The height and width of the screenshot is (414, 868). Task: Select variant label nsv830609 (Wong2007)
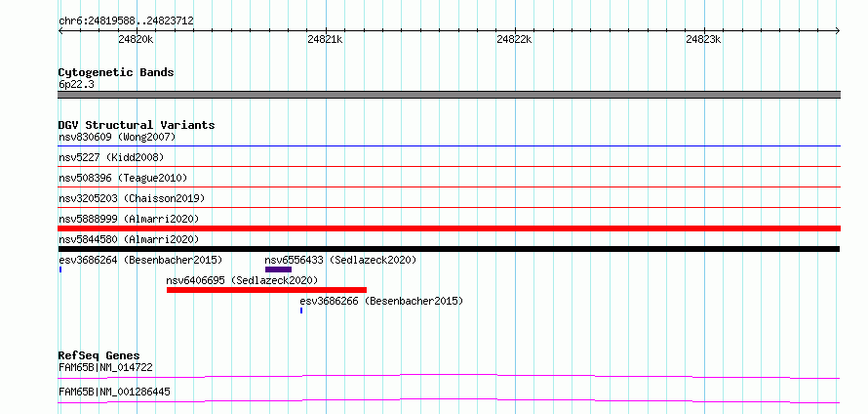click(x=117, y=137)
